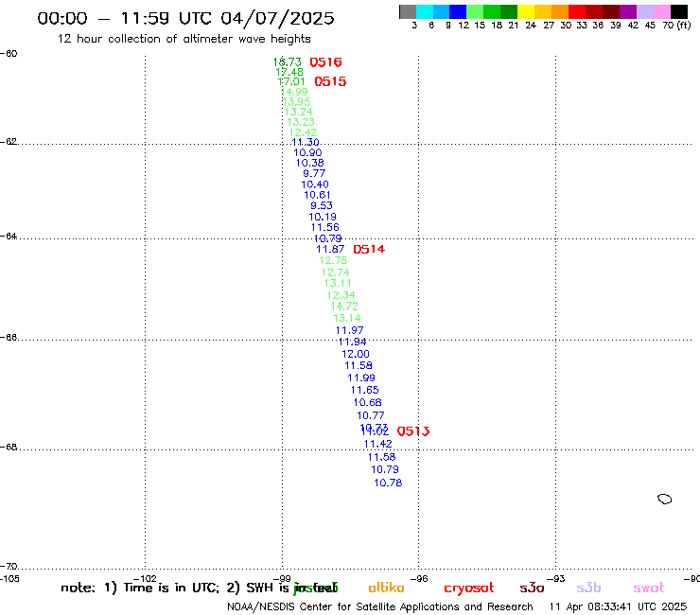Click the 0515 time stamp
The width and height of the screenshot is (700, 615).
coord(330,81)
